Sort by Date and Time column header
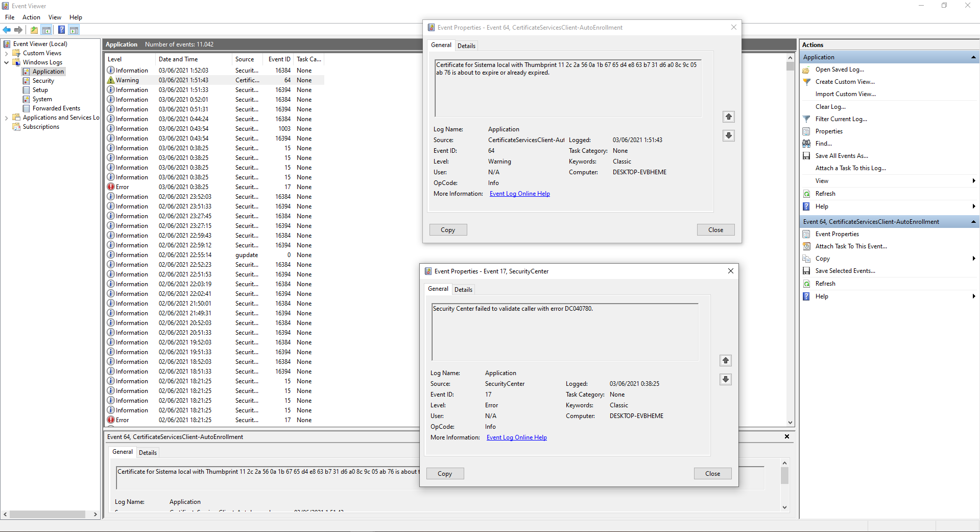Viewport: 980px width, 532px height. pyautogui.click(x=194, y=59)
